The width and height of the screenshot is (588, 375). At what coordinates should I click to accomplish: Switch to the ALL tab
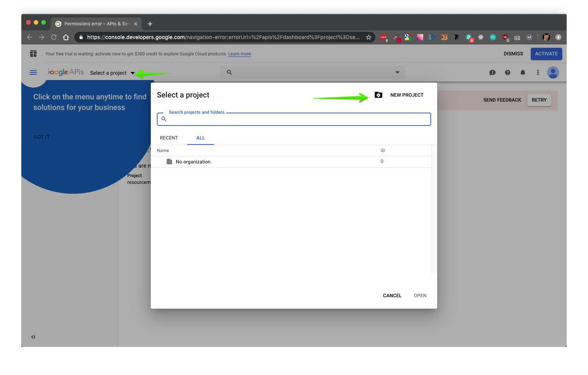pyautogui.click(x=200, y=138)
